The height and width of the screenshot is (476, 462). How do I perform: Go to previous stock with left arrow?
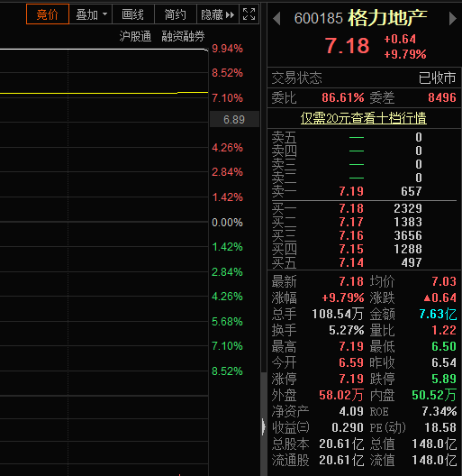pyautogui.click(x=276, y=19)
